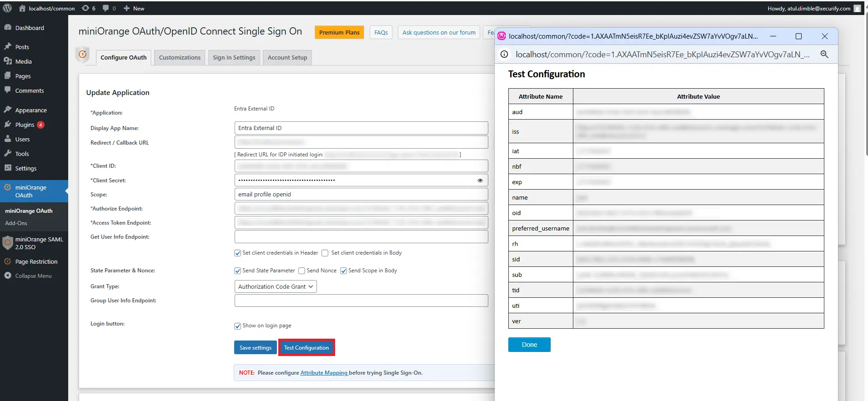Click the Page Restriction sidebar icon

tap(8, 261)
